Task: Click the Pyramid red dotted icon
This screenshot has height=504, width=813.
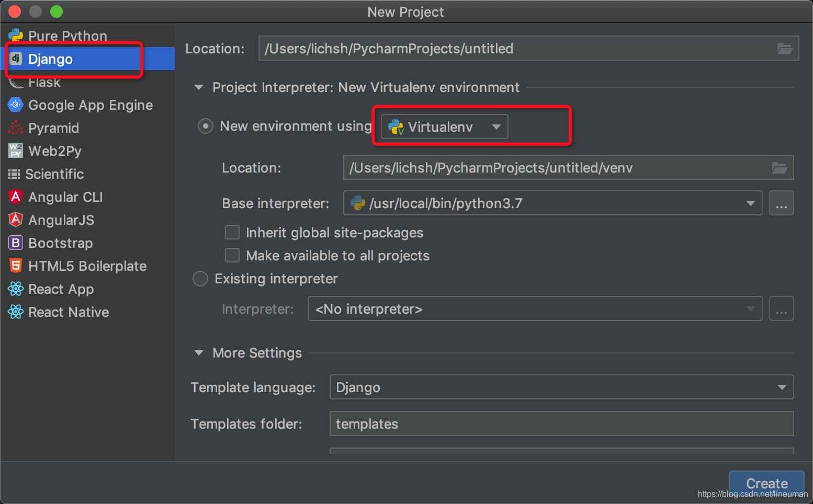Action: [x=16, y=128]
